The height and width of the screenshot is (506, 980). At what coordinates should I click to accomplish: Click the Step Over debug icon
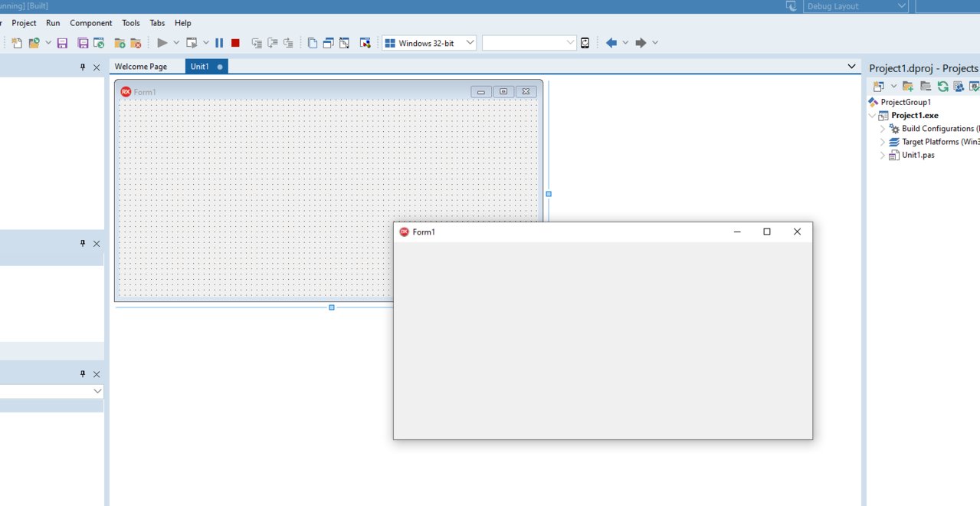[x=272, y=43]
